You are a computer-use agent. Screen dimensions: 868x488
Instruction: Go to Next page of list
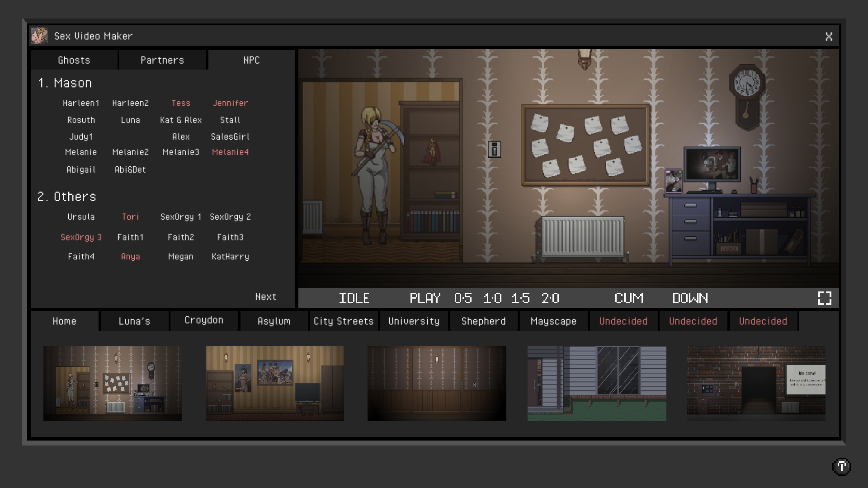(x=265, y=297)
